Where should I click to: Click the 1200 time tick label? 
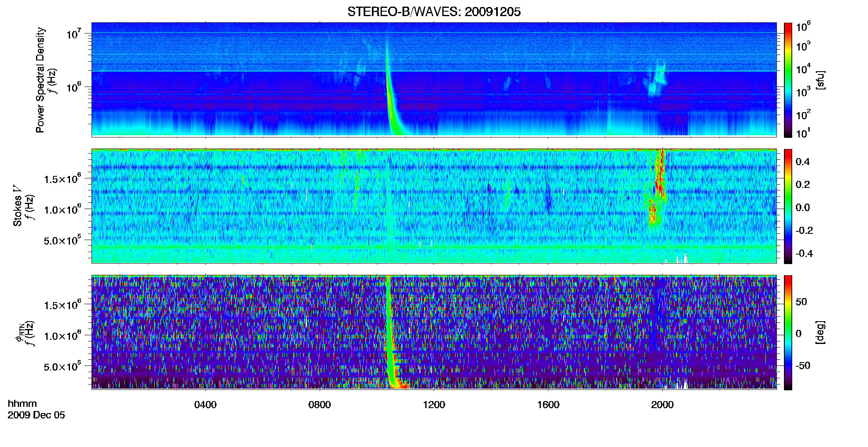(x=434, y=405)
